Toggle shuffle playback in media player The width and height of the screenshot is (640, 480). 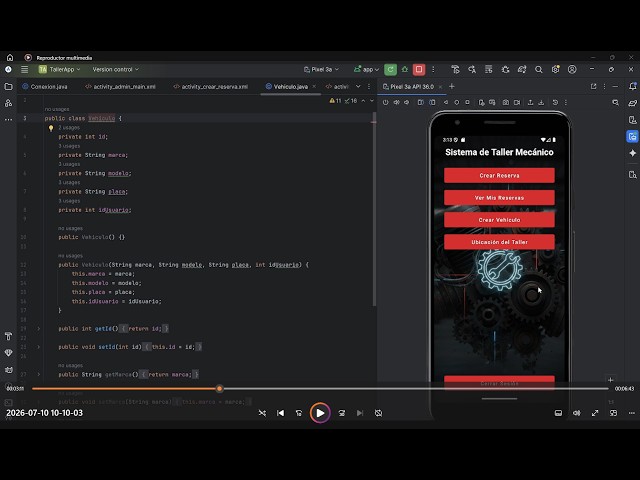(x=262, y=413)
